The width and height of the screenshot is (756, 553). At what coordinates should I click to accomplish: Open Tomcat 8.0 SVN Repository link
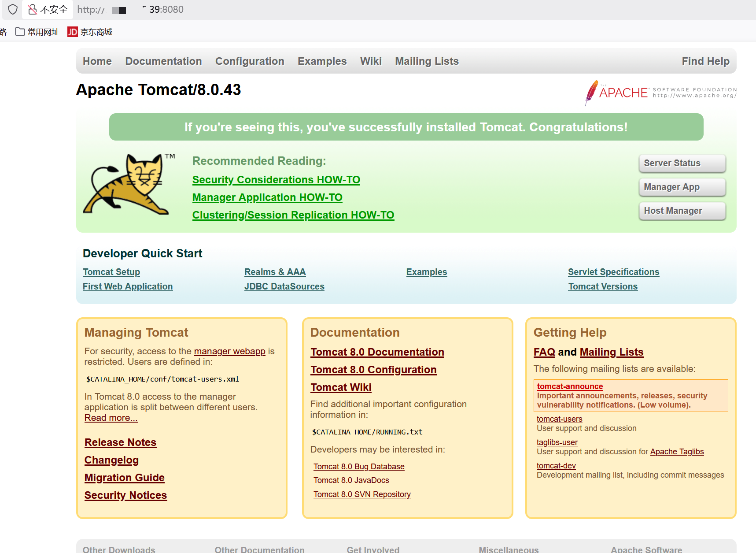click(362, 494)
